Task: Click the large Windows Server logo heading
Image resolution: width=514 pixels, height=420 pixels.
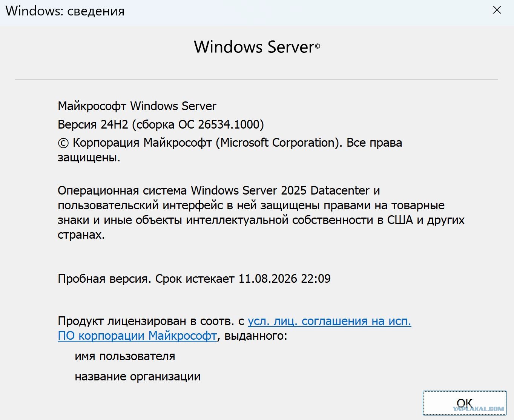Action: (254, 47)
